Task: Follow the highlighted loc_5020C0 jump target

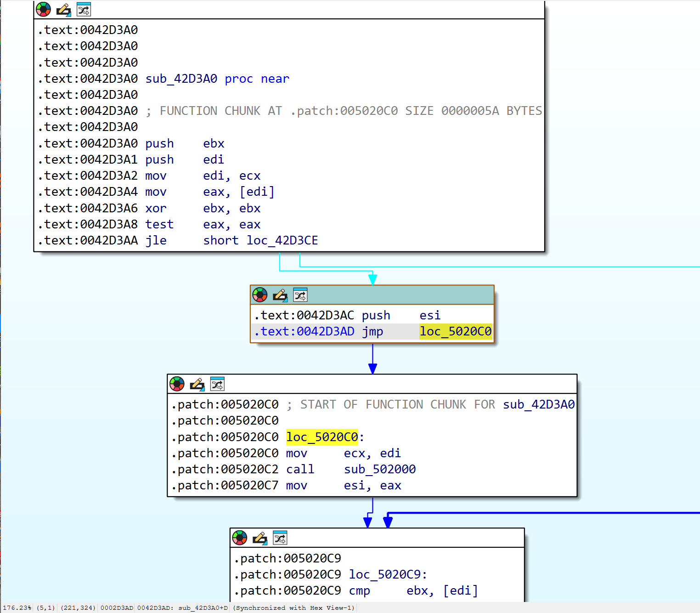Action: point(456,331)
